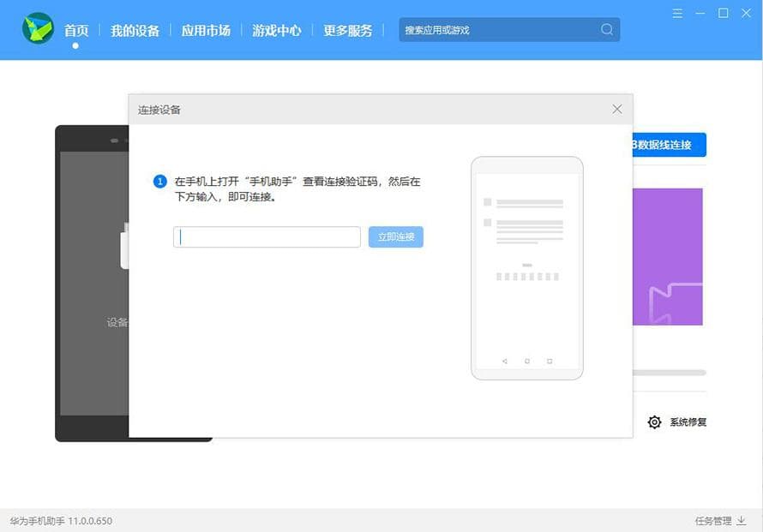Screen dimensions: 763x532
Task: Click the gear icon beside 系统修复
Action: click(x=652, y=421)
